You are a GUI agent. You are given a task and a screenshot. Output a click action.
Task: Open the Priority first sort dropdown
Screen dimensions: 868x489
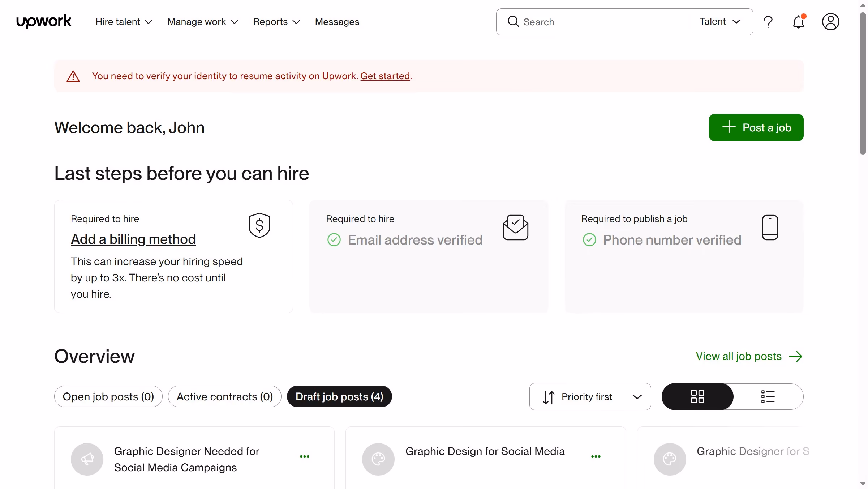point(590,397)
